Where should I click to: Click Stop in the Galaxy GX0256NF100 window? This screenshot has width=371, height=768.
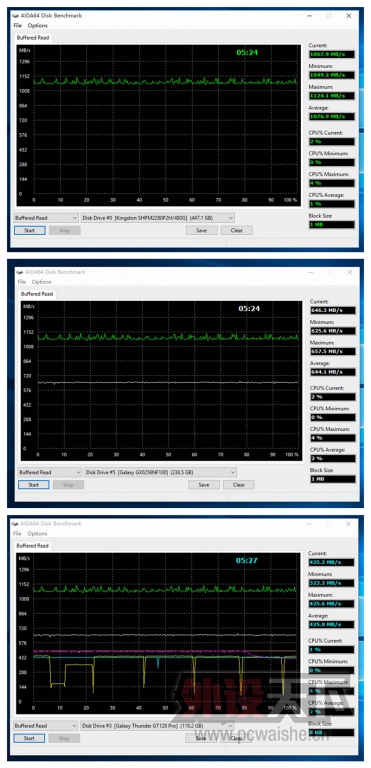click(68, 484)
